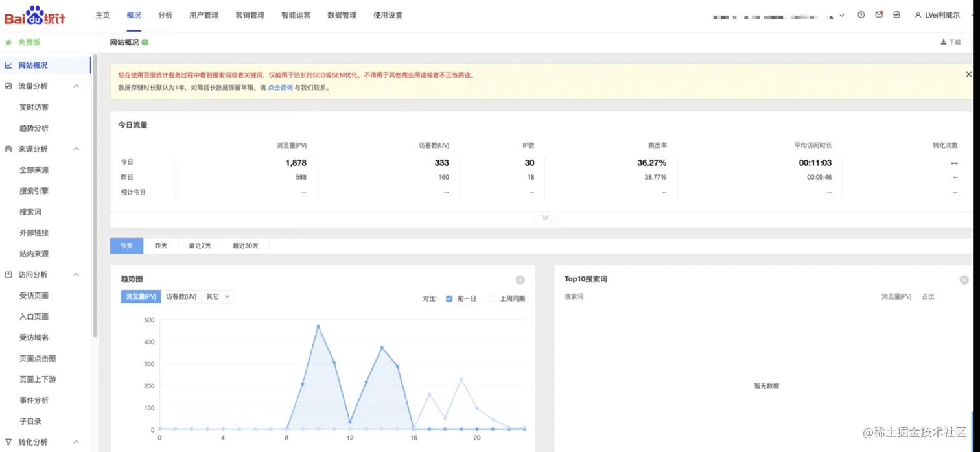Screen dimensions: 980x452
Task: Open 全部来源 in sidebar
Action: pos(34,170)
